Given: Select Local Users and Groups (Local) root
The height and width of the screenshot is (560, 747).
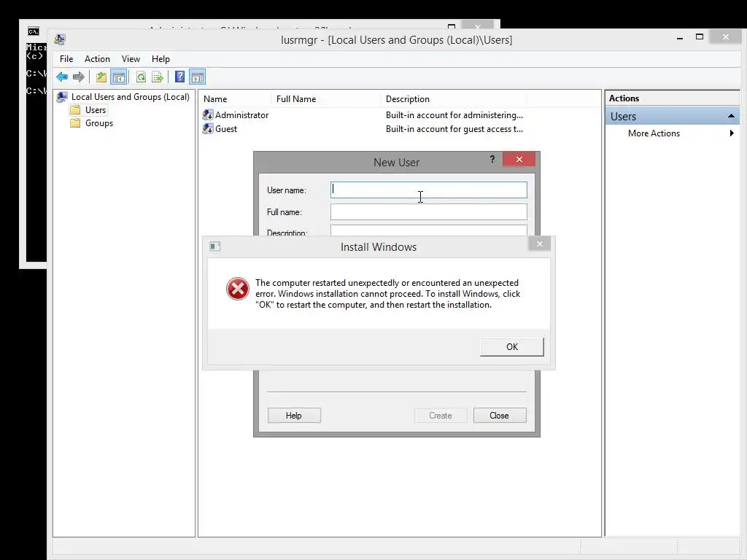Looking at the screenshot, I should point(130,97).
